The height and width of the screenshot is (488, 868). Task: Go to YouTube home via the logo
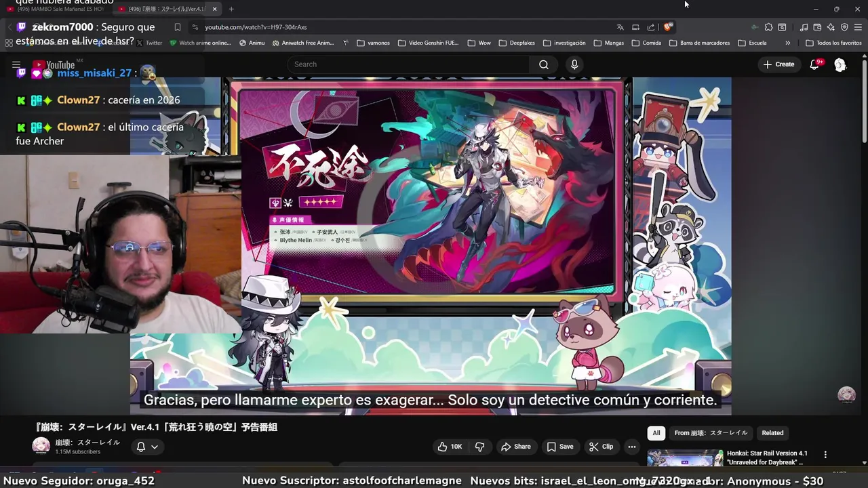[54, 65]
